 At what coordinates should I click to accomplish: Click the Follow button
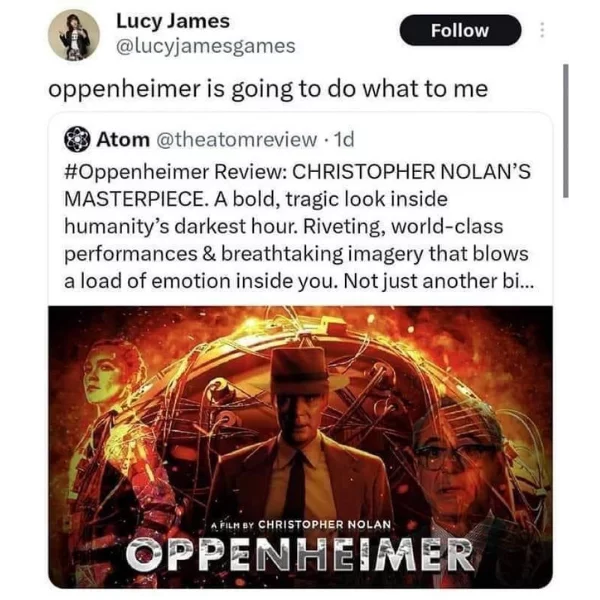pos(460,30)
